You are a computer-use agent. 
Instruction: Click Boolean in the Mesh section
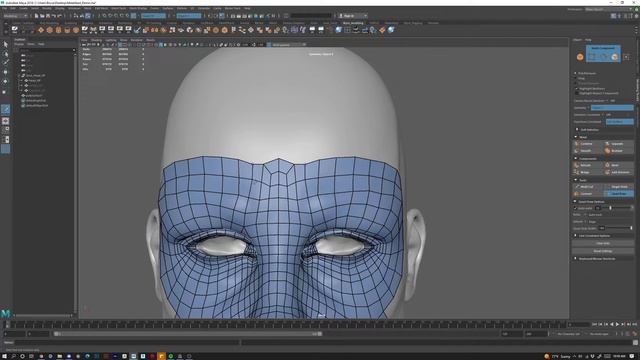coord(618,151)
